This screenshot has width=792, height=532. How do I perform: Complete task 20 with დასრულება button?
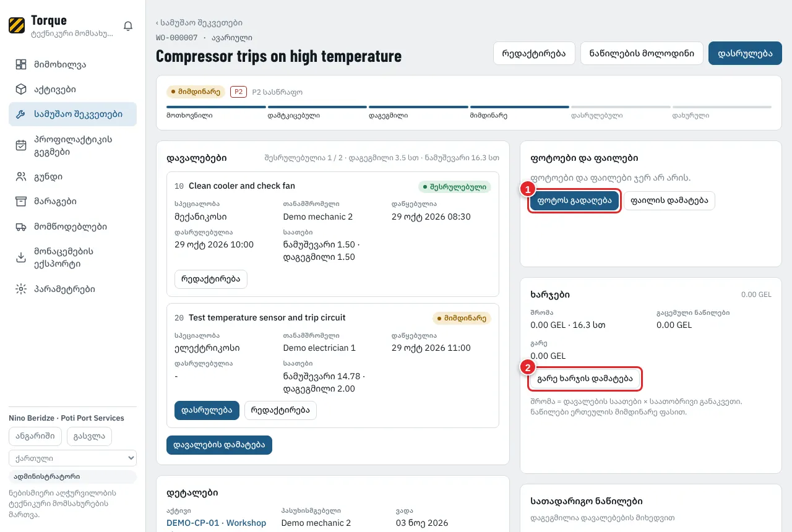click(207, 410)
